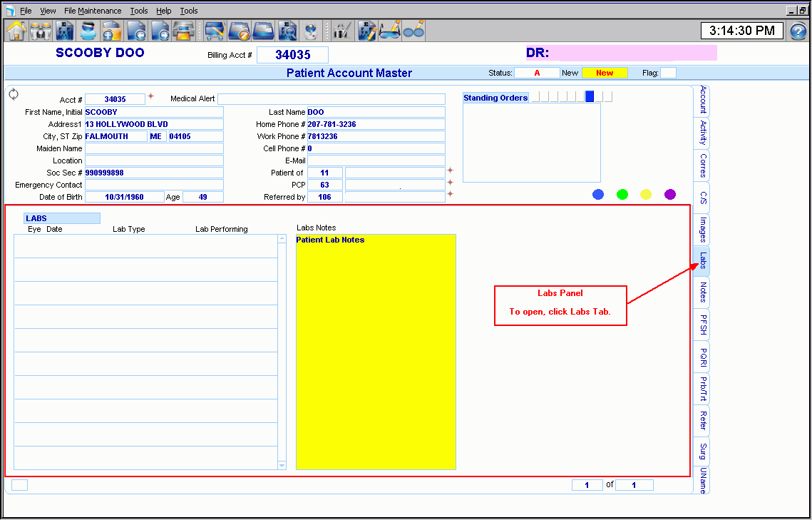Open the Referred by lookup star
This screenshot has width=812, height=520.
(x=450, y=194)
